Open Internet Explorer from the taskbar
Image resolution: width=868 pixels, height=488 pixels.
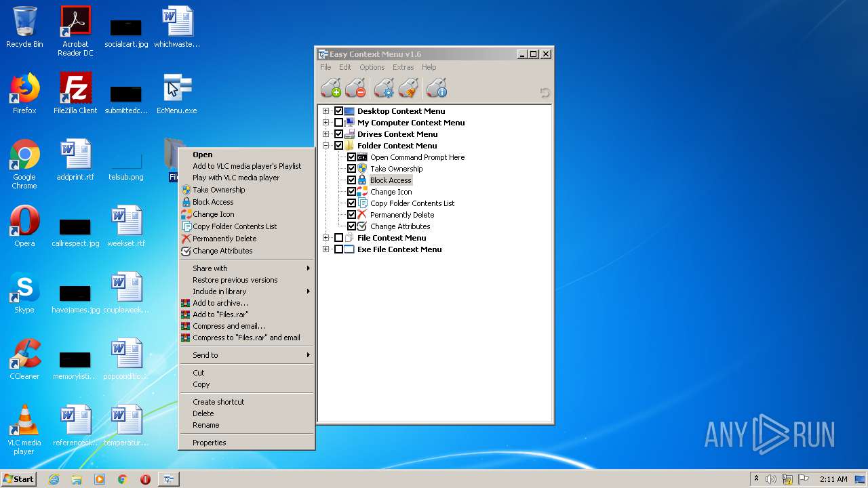click(x=54, y=479)
